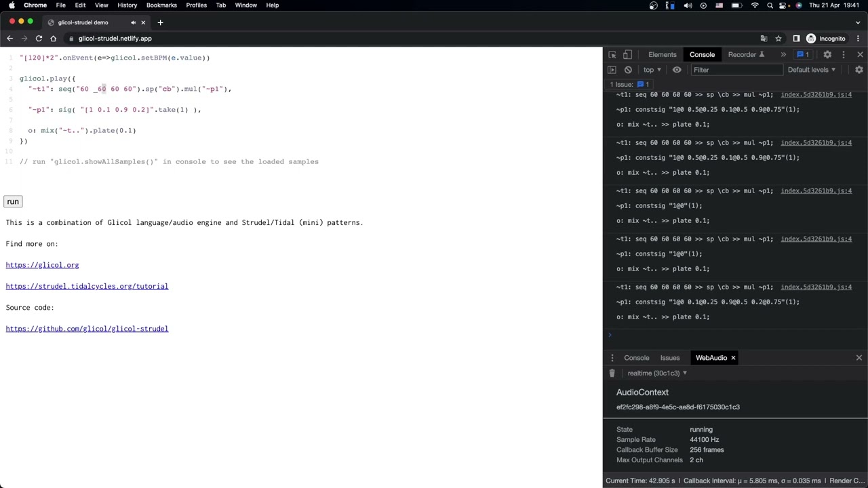
Task: Close the DevTools drawer
Action: click(859, 358)
